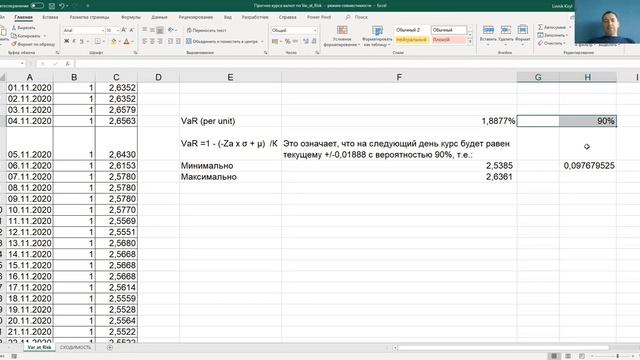Click the Копировать (Copy) button
Screen dimensions: 640x360
26,36
